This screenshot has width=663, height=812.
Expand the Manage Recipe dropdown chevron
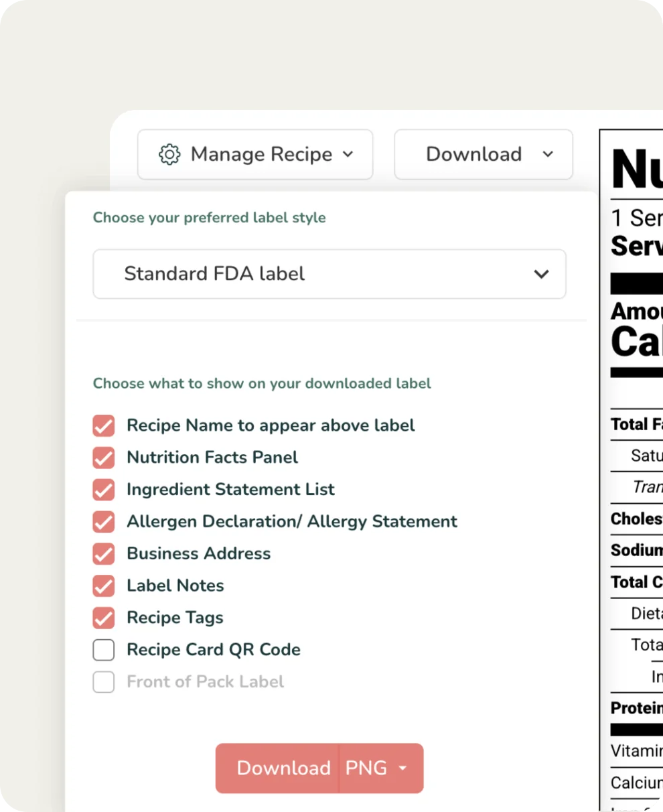point(348,154)
